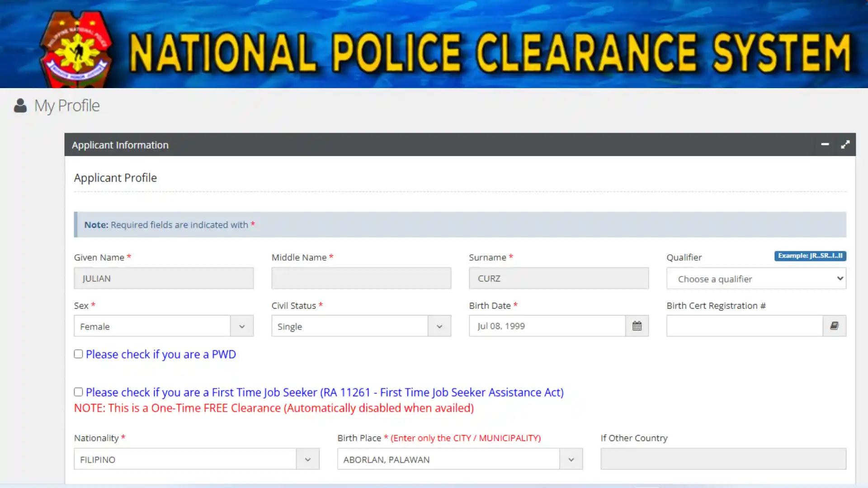Enable the First Time Job Seeker checkbox

pos(78,392)
